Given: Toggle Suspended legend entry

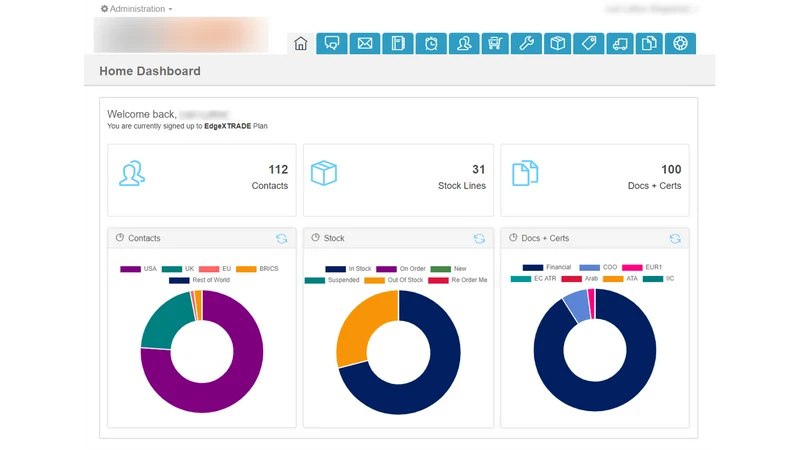Looking at the screenshot, I should [x=332, y=280].
